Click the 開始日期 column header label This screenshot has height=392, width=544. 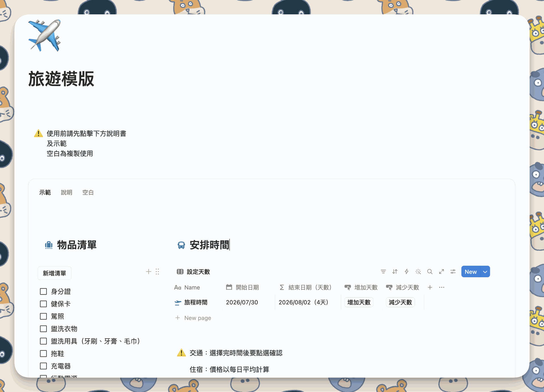pyautogui.click(x=247, y=287)
